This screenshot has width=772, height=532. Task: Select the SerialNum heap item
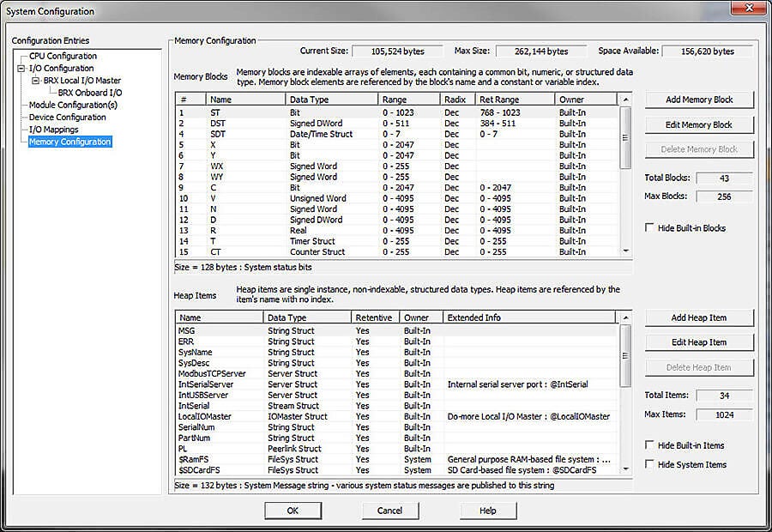click(397, 427)
